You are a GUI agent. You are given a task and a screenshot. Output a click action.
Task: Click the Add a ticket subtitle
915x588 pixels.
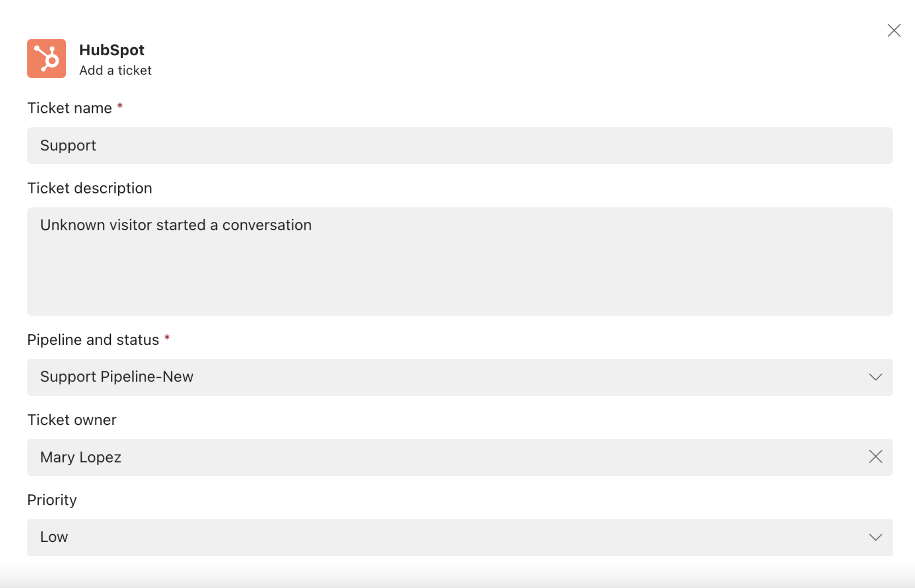coord(115,69)
